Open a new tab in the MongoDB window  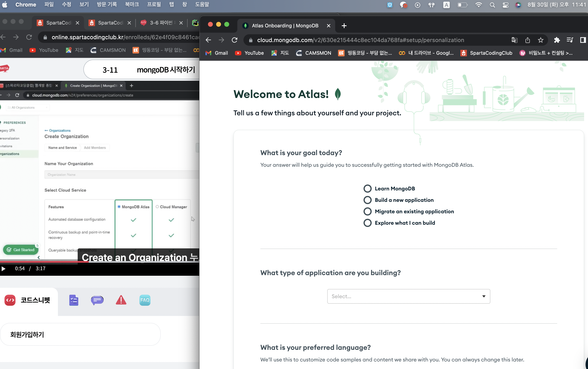tap(344, 26)
